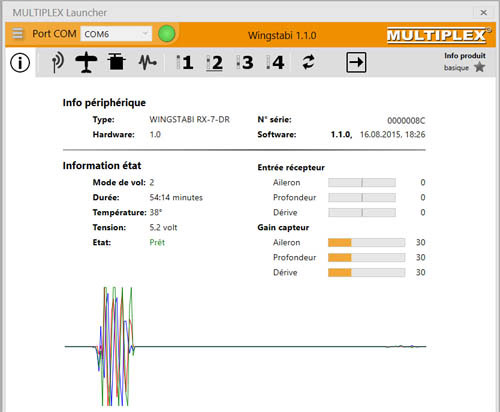Select flight mode 1 tab
500x412 pixels.
coord(185,62)
